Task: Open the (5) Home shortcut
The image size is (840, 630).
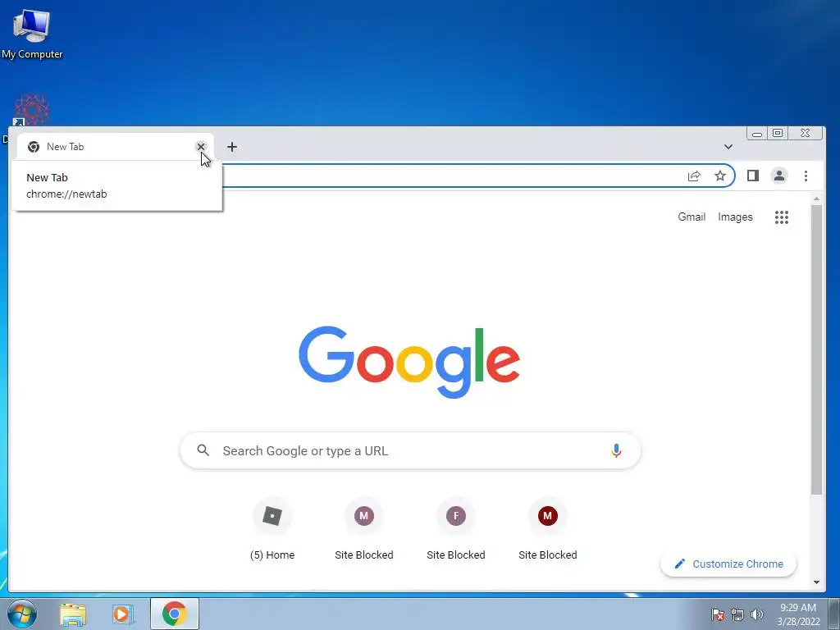Action: 272,529
